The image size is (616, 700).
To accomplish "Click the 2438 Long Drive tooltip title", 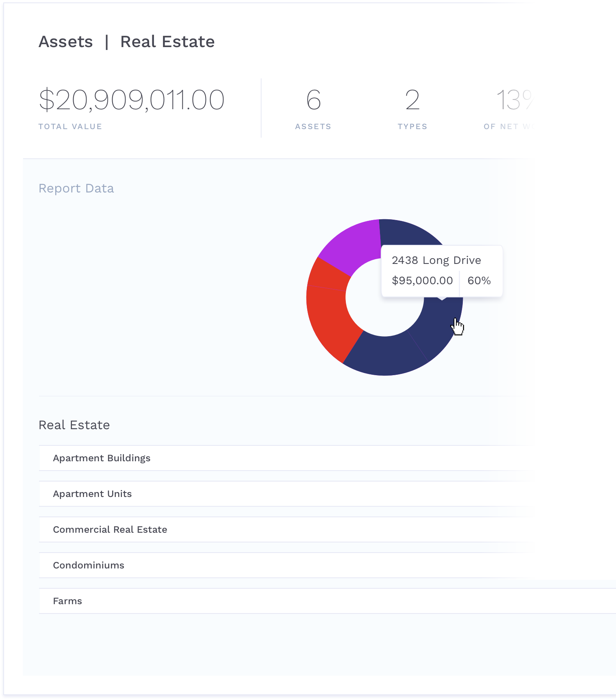I will [436, 260].
